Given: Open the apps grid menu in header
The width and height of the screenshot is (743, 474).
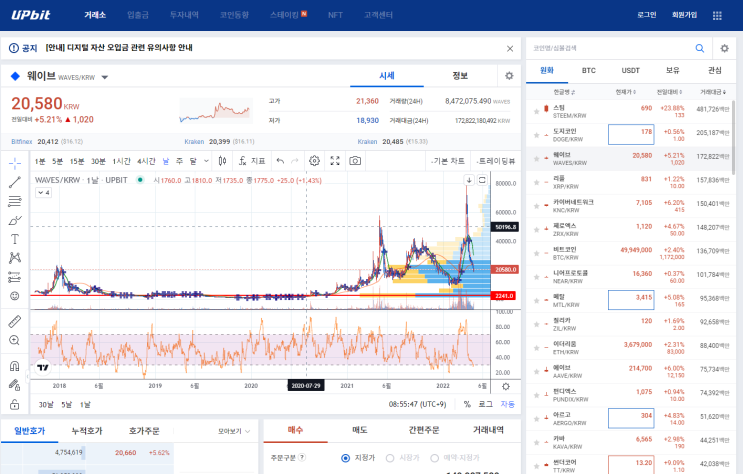Looking at the screenshot, I should tap(717, 16).
